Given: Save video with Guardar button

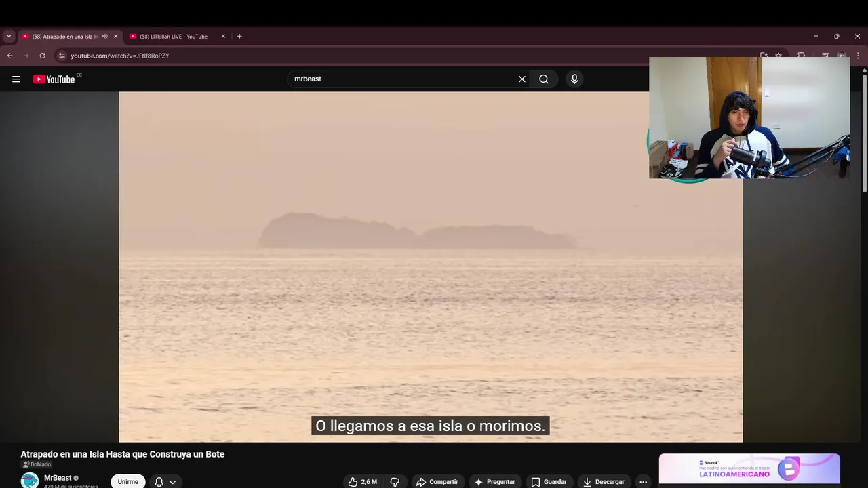Looking at the screenshot, I should (549, 482).
